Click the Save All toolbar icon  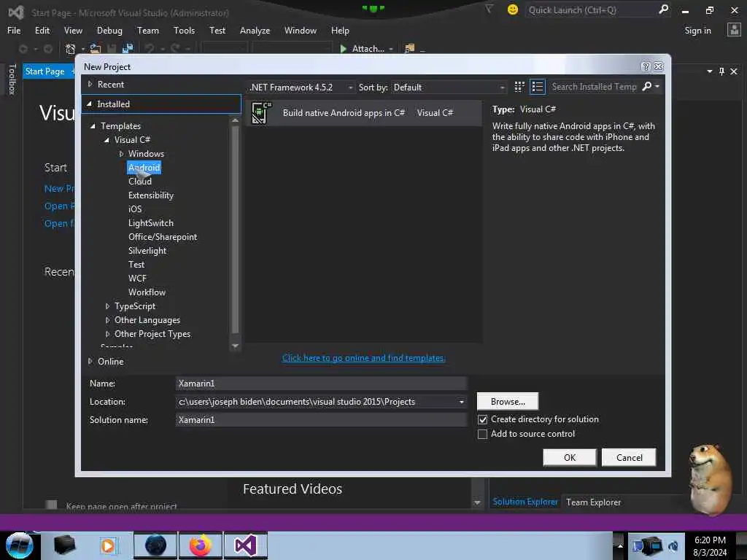click(127, 49)
